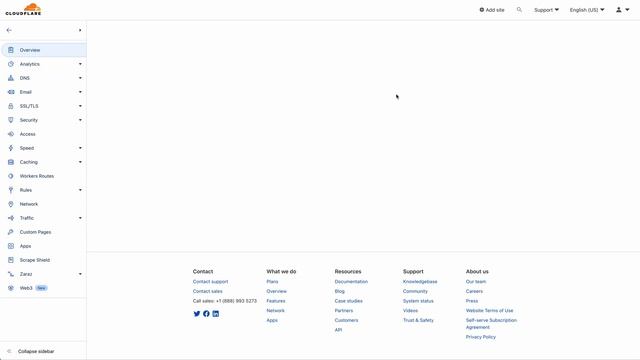The width and height of the screenshot is (640, 360).
Task: Open Cloudflare's LinkedIn page icon
Action: tap(216, 313)
